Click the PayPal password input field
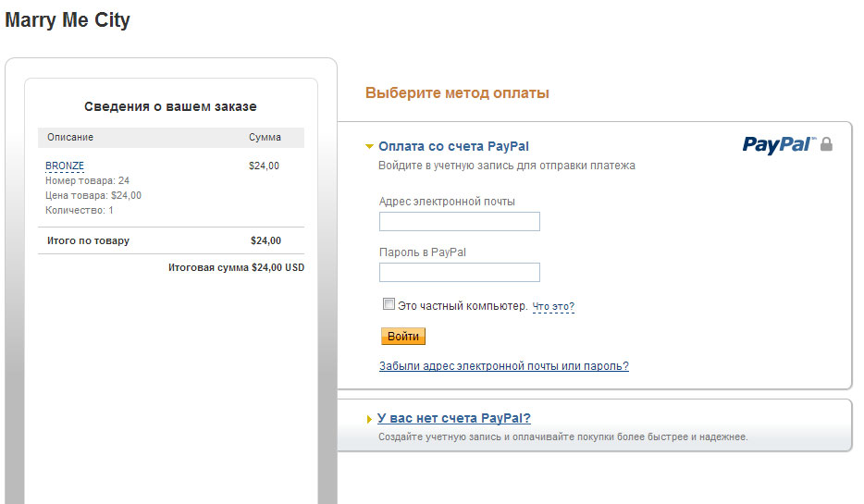864x504 pixels. click(x=460, y=272)
